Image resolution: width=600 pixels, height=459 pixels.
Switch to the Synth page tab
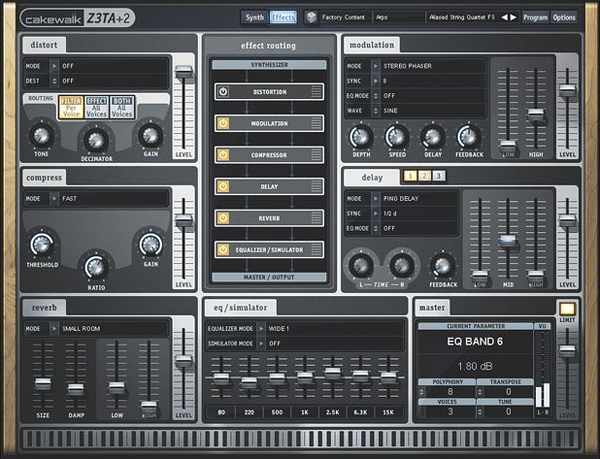pos(254,17)
